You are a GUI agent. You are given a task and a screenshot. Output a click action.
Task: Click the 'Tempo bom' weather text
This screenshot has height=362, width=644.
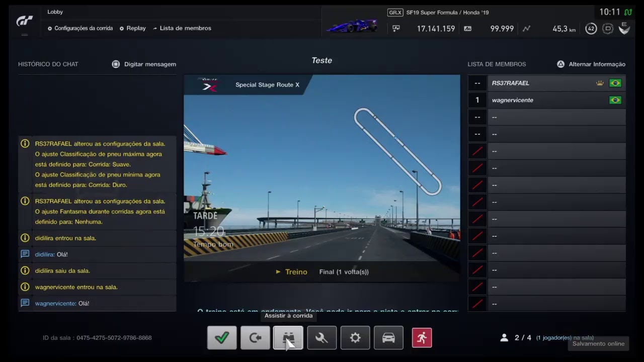point(213,245)
